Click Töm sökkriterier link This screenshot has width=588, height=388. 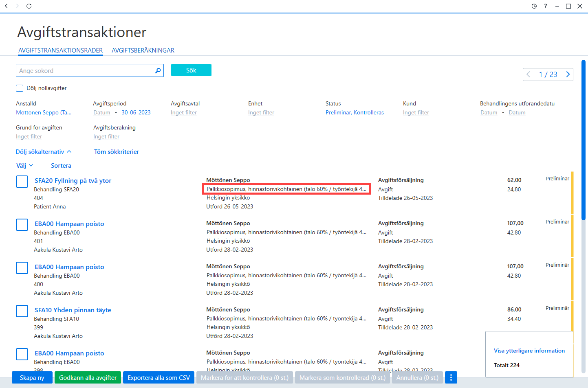click(x=117, y=151)
